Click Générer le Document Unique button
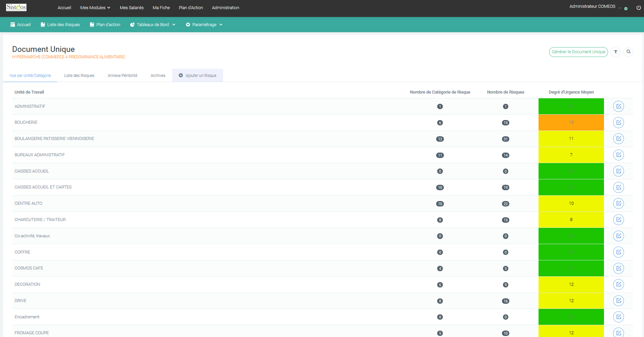This screenshot has width=644, height=337. pyautogui.click(x=579, y=52)
